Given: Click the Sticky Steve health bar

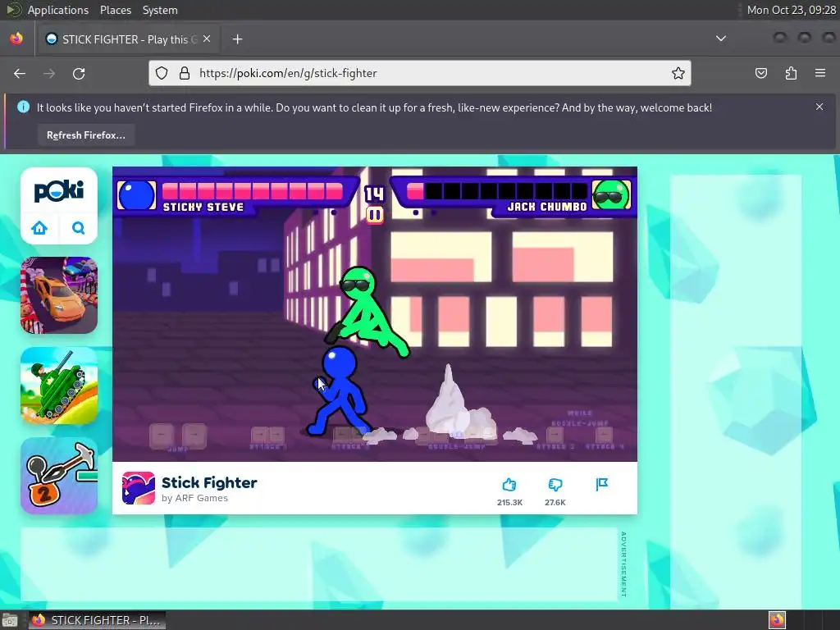Looking at the screenshot, I should click(252, 190).
